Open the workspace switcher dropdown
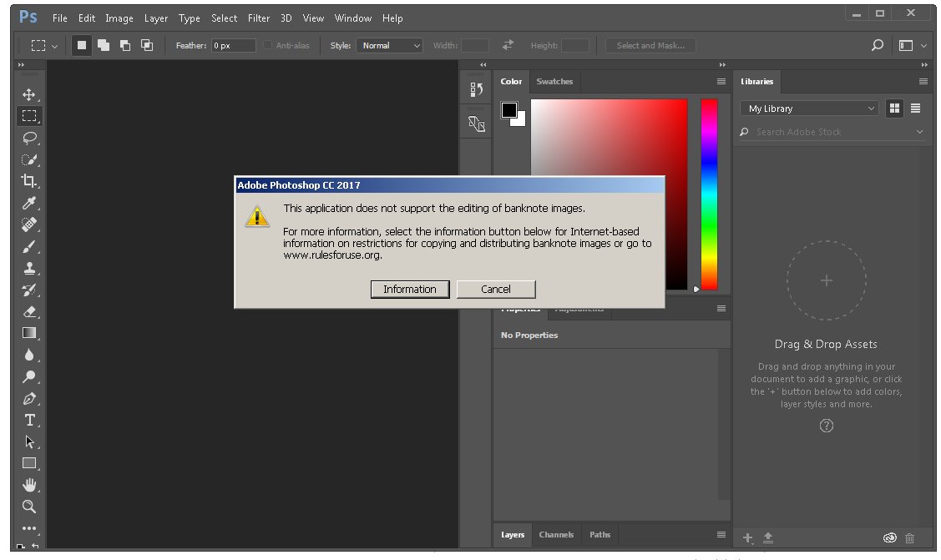This screenshot has width=941, height=560. pos(913,46)
